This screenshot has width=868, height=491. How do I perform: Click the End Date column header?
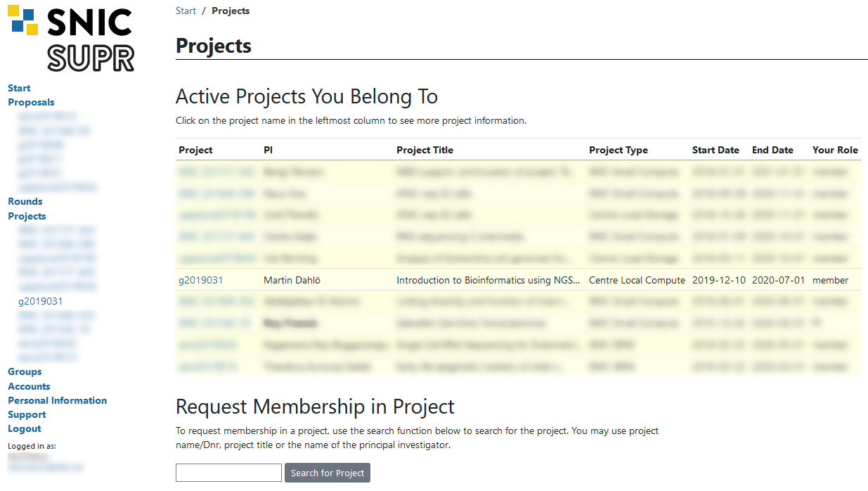pyautogui.click(x=772, y=150)
